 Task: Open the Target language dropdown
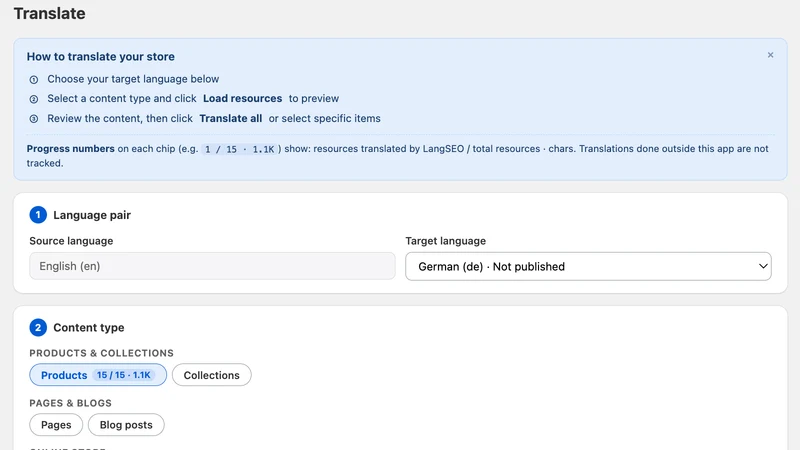click(x=588, y=266)
